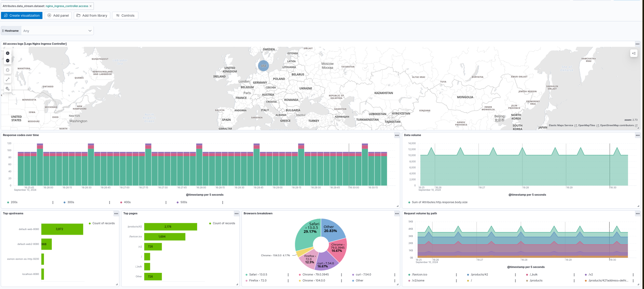This screenshot has width=644, height=289.
Task: Expand the map to full screen
Action: [8, 79]
